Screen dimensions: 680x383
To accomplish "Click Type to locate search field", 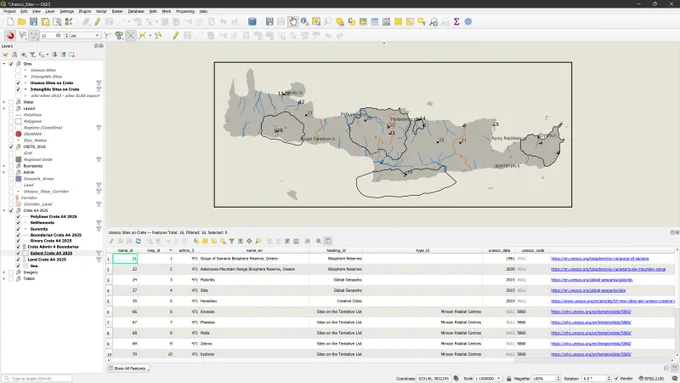I will point(37,379).
